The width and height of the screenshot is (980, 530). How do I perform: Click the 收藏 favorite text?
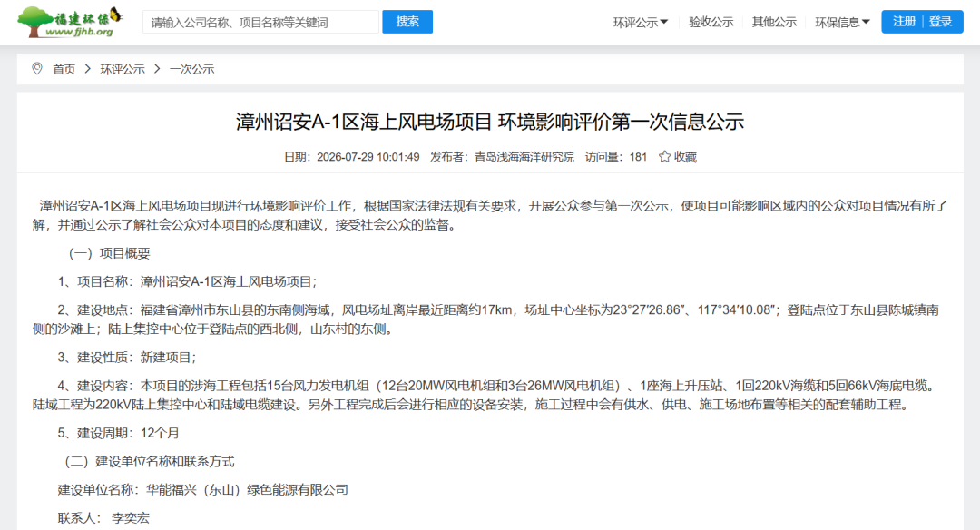pos(685,157)
